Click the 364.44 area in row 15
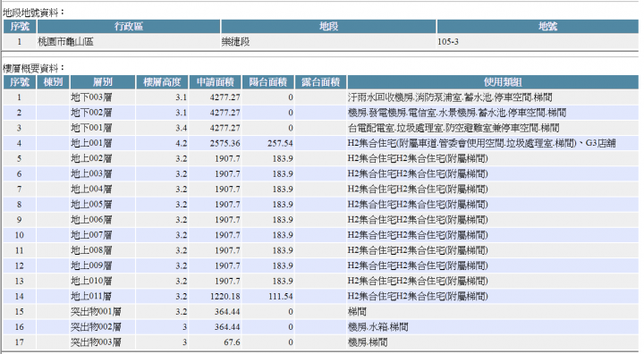Viewport: 644px width, 354px height. 227,312
